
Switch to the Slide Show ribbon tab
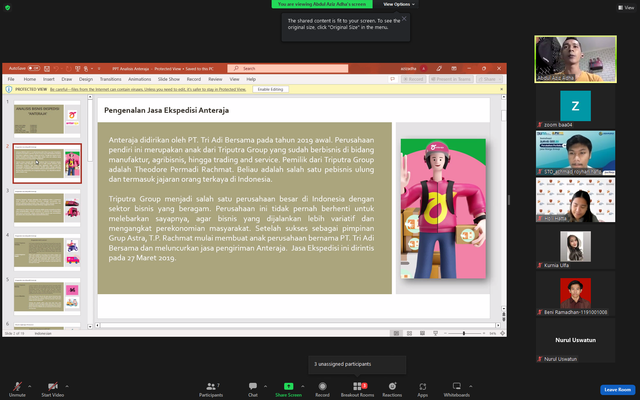169,79
